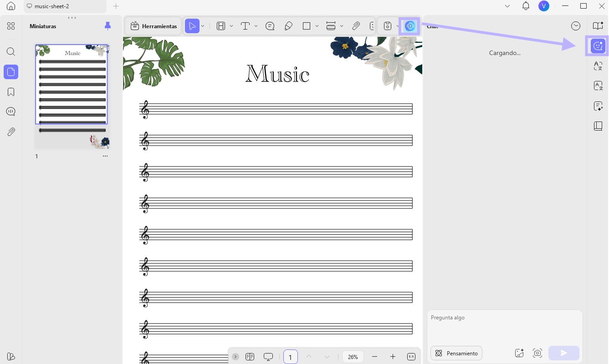609x364 pixels.
Task: Open the home screen icon
Action: [x=11, y=6]
